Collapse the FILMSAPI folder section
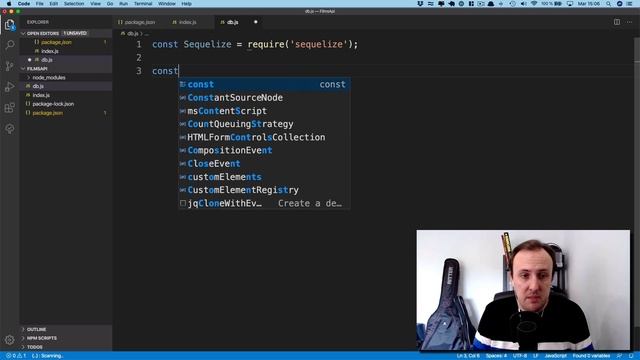 click(66, 69)
